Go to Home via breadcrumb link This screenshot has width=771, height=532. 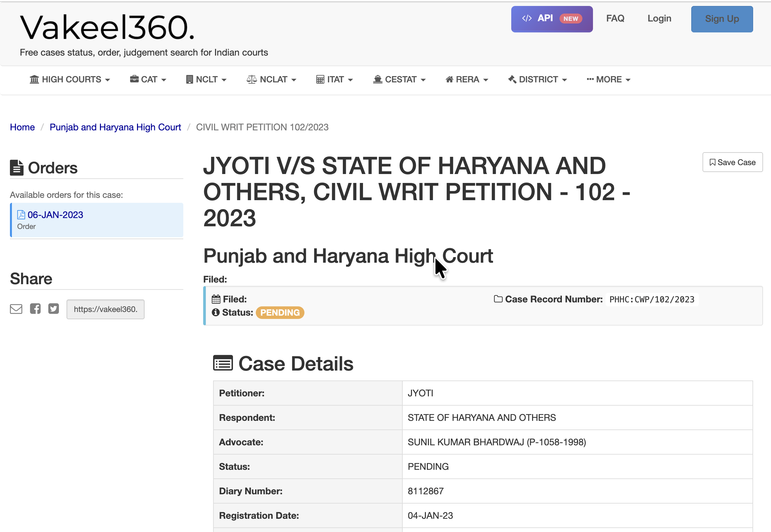(22, 127)
